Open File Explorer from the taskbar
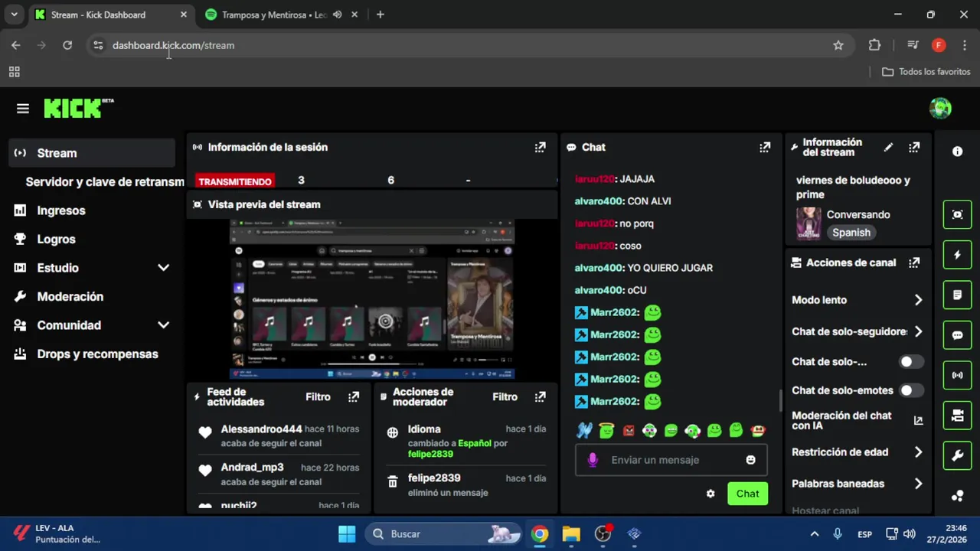 571,533
